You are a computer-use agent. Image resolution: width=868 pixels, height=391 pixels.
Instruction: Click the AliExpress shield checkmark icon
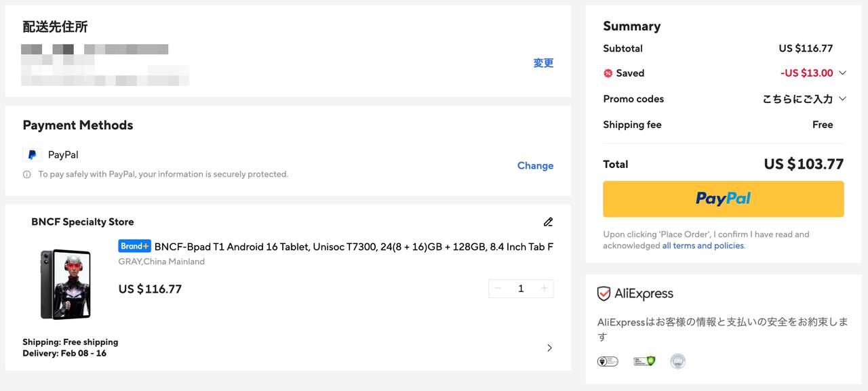click(x=604, y=293)
